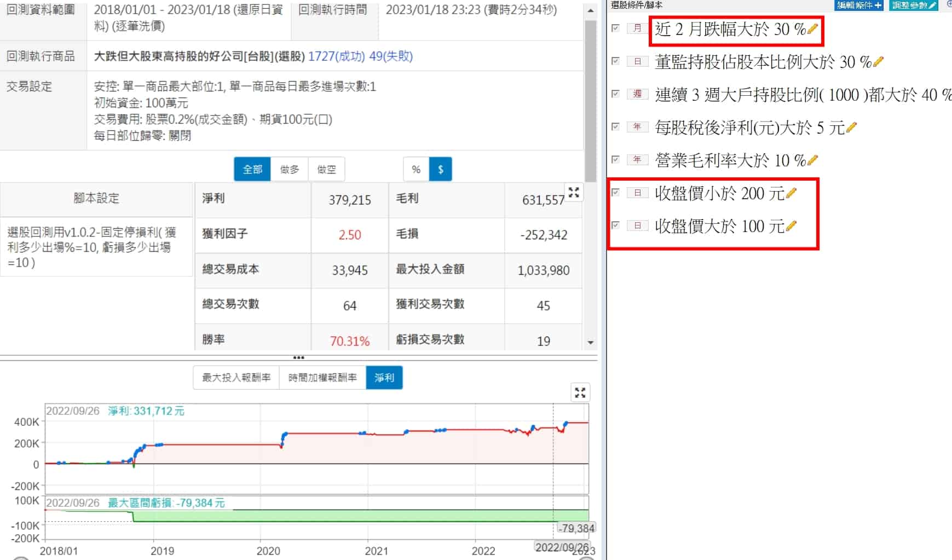Open the 月 frequency selector on first condition
Image resolution: width=952 pixels, height=560 pixels.
(637, 28)
